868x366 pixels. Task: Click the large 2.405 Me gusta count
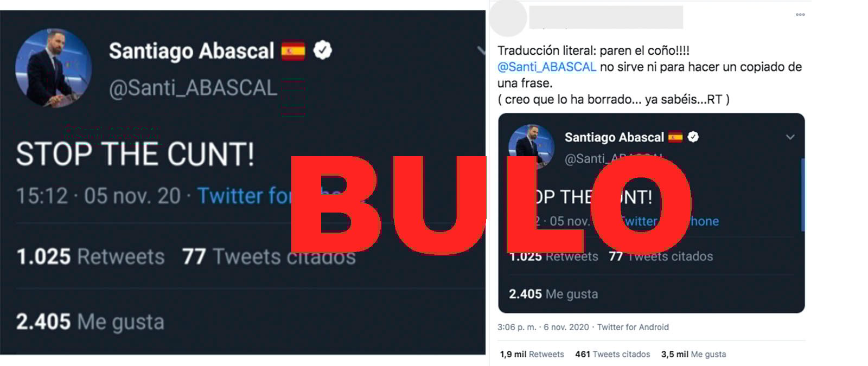pyautogui.click(x=90, y=322)
